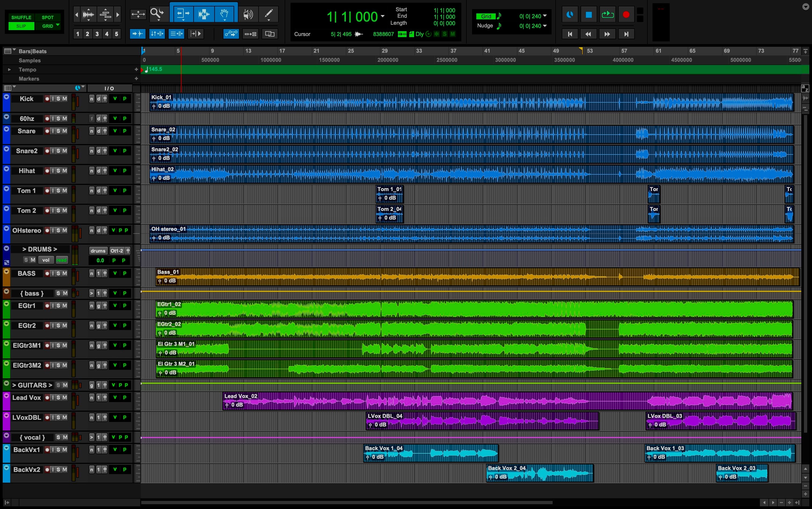
Task: Click the Return to Zero transport button
Action: [570, 34]
